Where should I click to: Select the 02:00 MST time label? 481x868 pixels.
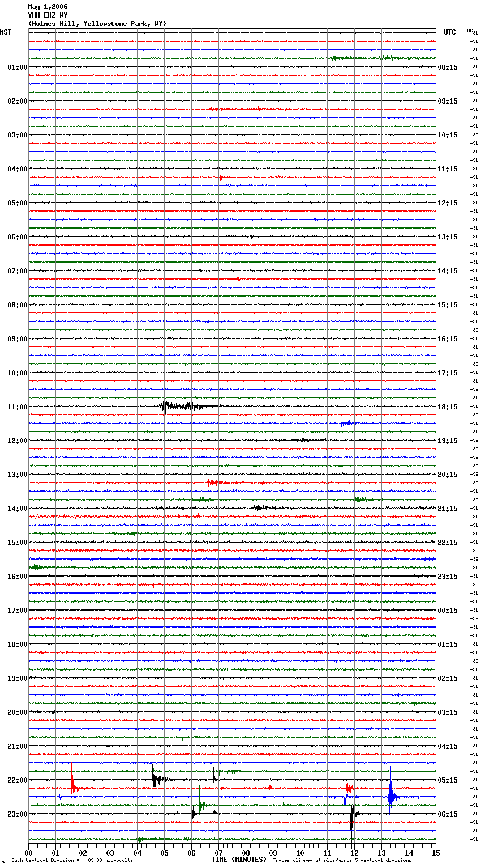click(17, 101)
